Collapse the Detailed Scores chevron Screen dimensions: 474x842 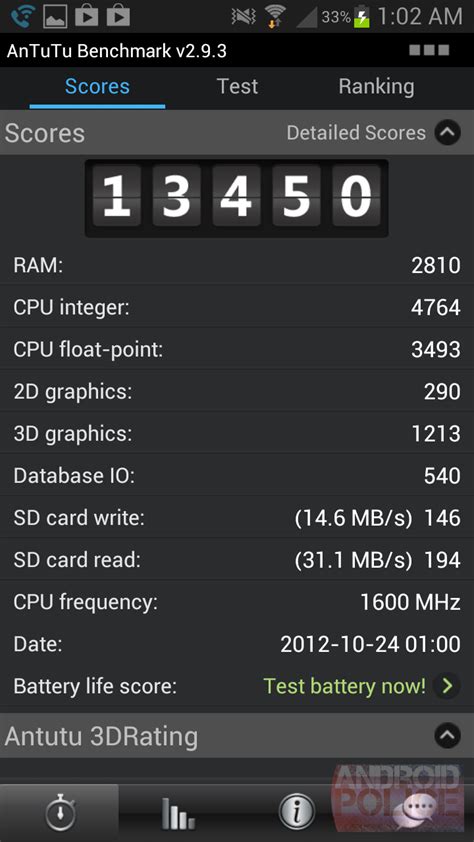click(x=448, y=133)
